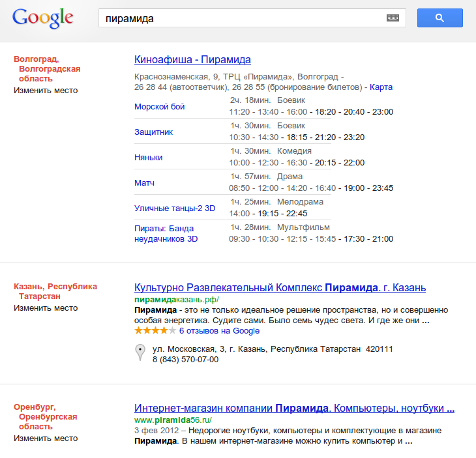Image resolution: width=476 pixels, height=458 pixels.
Task: Change location under Оренбург
Action: (46, 438)
